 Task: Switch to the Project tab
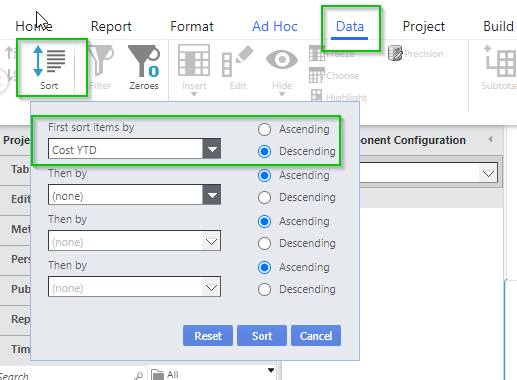(424, 26)
